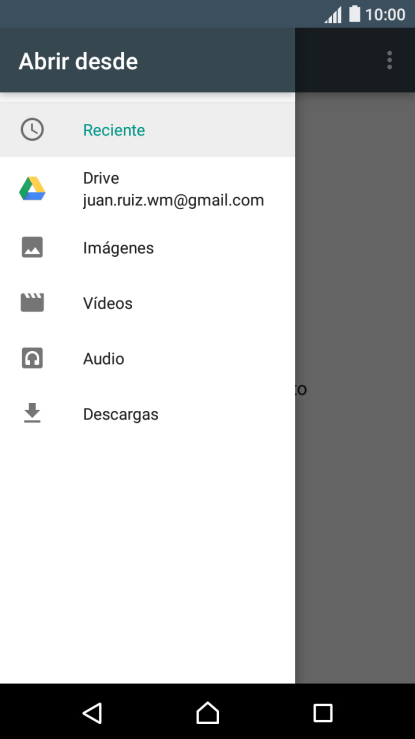Choose Vídeos from the drawer list
Image resolution: width=415 pixels, height=739 pixels.
pos(147,303)
